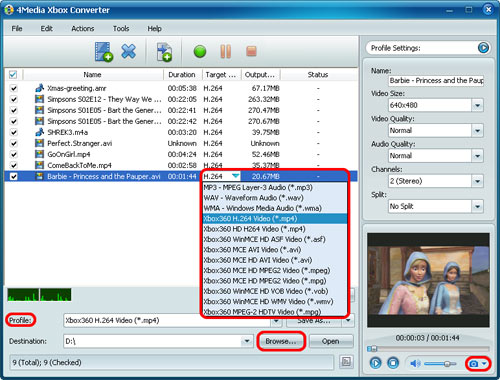500x380 pixels.
Task: Stop the preview video
Action: click(x=393, y=363)
